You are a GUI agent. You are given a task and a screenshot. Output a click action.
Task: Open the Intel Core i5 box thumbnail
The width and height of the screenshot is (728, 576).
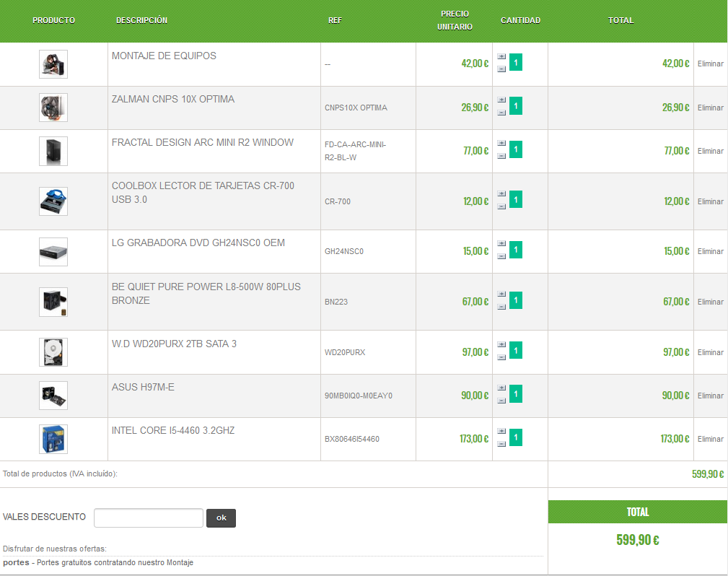pyautogui.click(x=53, y=439)
